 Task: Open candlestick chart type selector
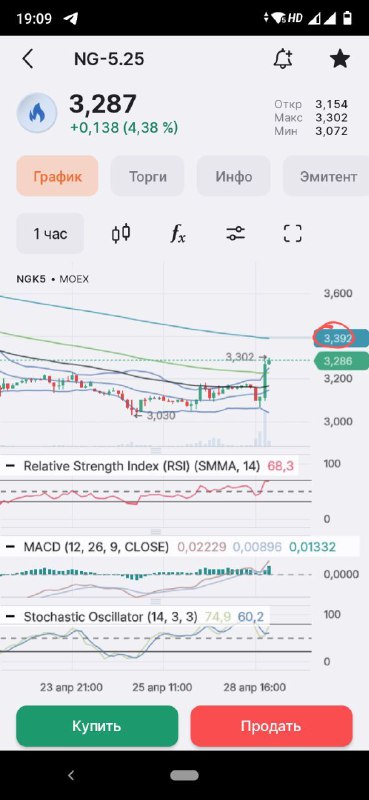(x=121, y=234)
